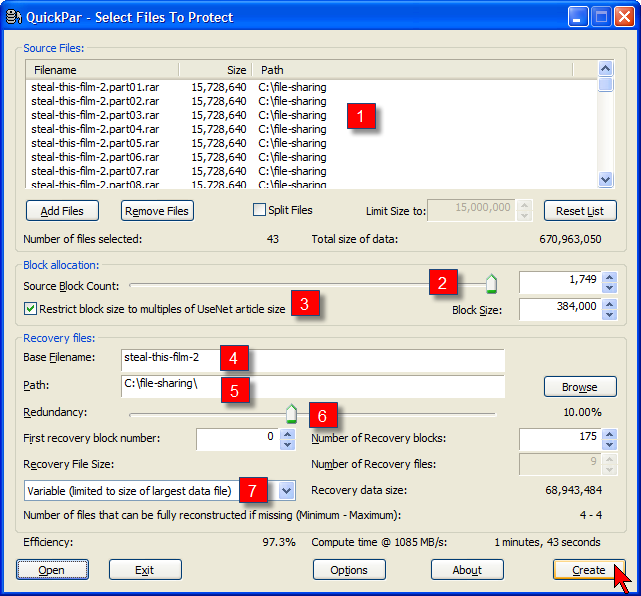Click the Reset List button

coord(580,211)
